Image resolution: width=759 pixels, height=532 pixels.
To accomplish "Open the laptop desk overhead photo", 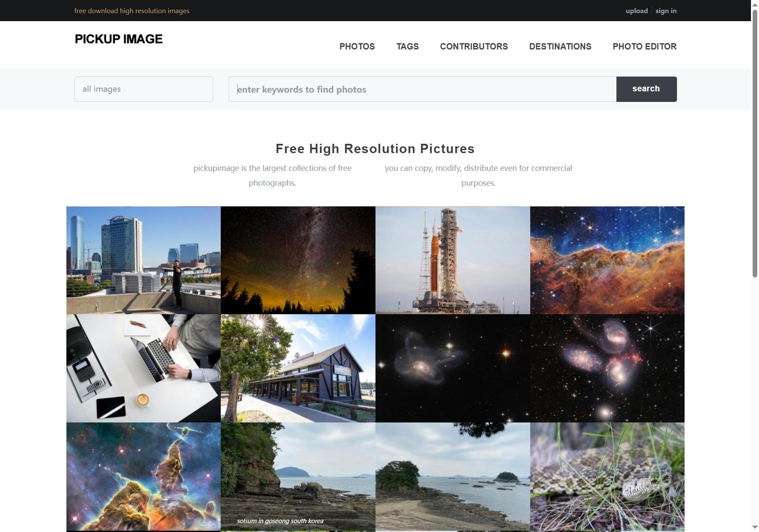I will click(x=143, y=368).
